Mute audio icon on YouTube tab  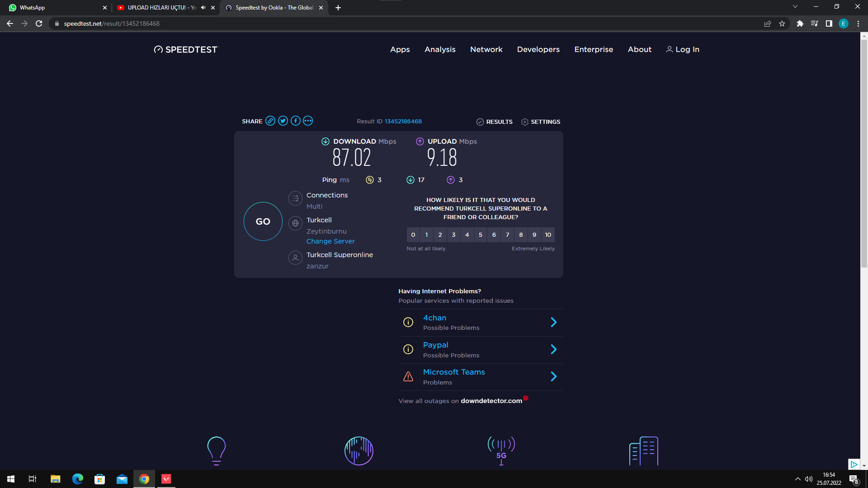pyautogui.click(x=203, y=8)
